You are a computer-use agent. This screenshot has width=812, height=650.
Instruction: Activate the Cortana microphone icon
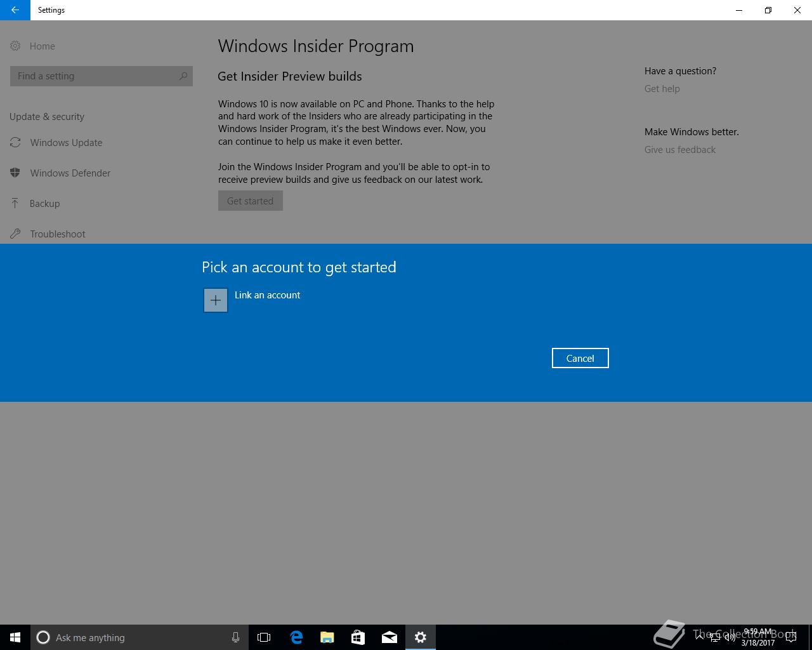point(235,637)
